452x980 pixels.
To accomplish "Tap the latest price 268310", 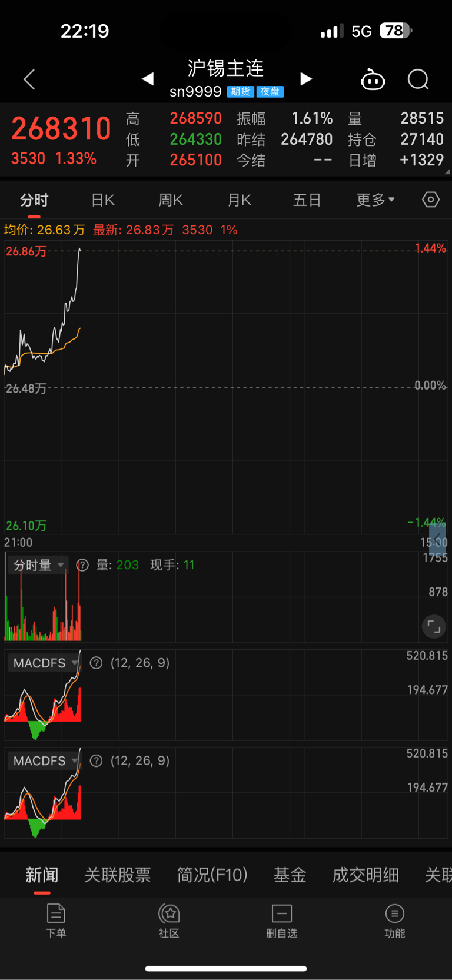I will click(x=61, y=129).
